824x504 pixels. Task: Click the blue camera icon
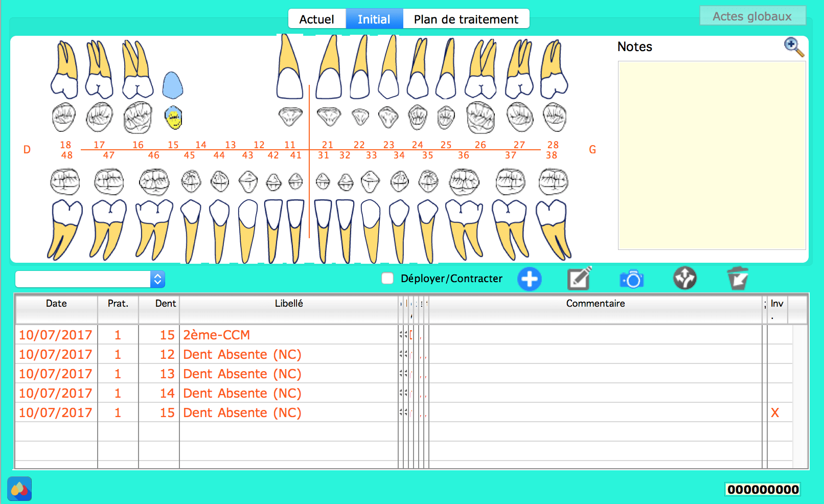coord(632,279)
